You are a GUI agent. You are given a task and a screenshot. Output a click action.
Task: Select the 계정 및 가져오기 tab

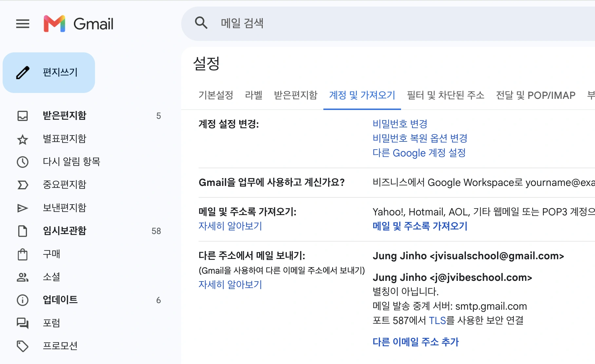362,95
